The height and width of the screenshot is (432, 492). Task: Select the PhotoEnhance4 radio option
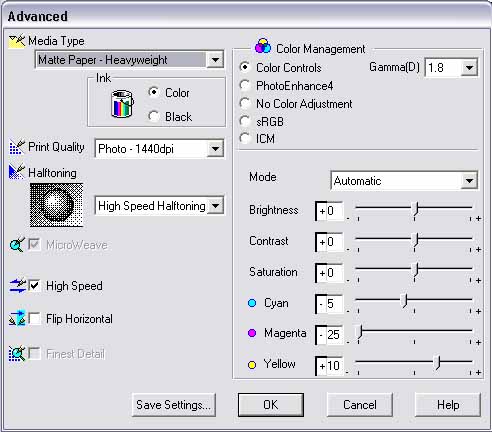[245, 86]
